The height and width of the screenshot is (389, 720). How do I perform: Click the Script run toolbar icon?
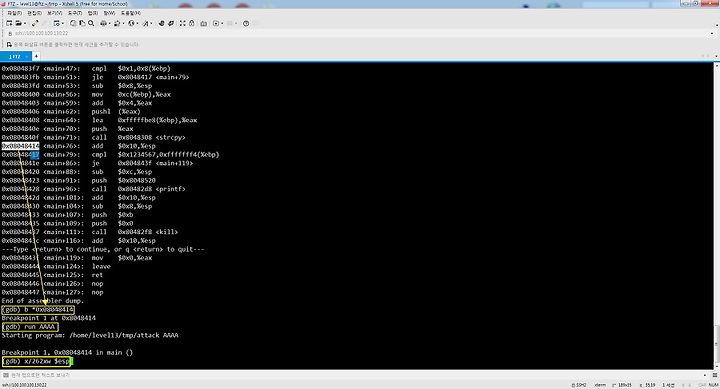point(216,23)
